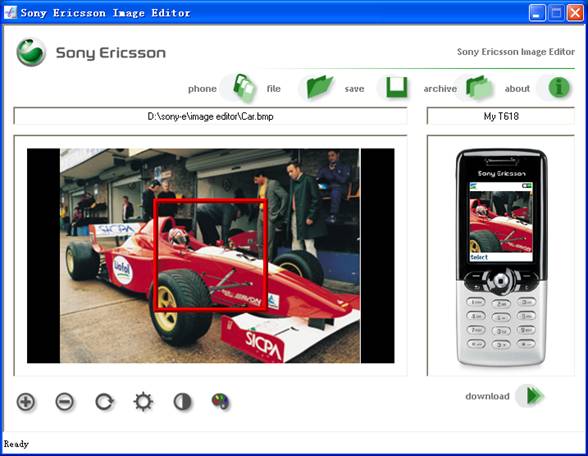The width and height of the screenshot is (588, 456).
Task: Click the "download" label
Action: (487, 396)
